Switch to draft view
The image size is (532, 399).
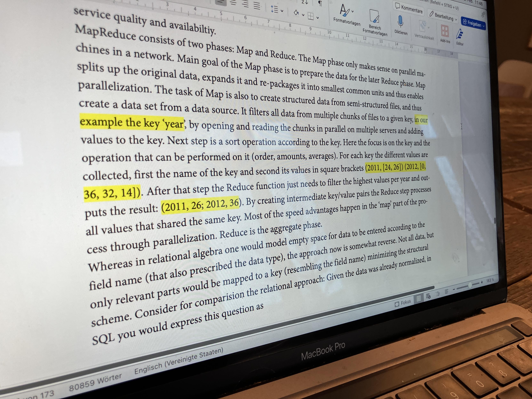click(x=447, y=291)
